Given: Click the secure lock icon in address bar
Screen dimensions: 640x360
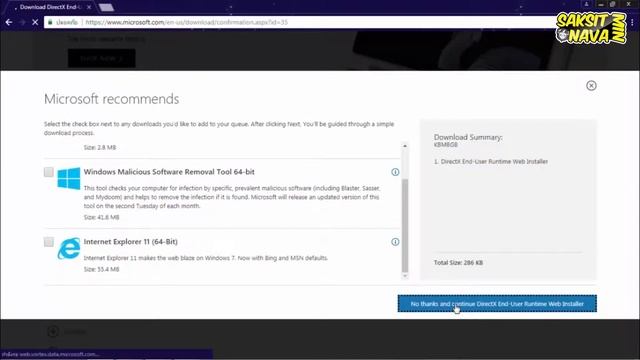Looking at the screenshot, I should (50, 22).
